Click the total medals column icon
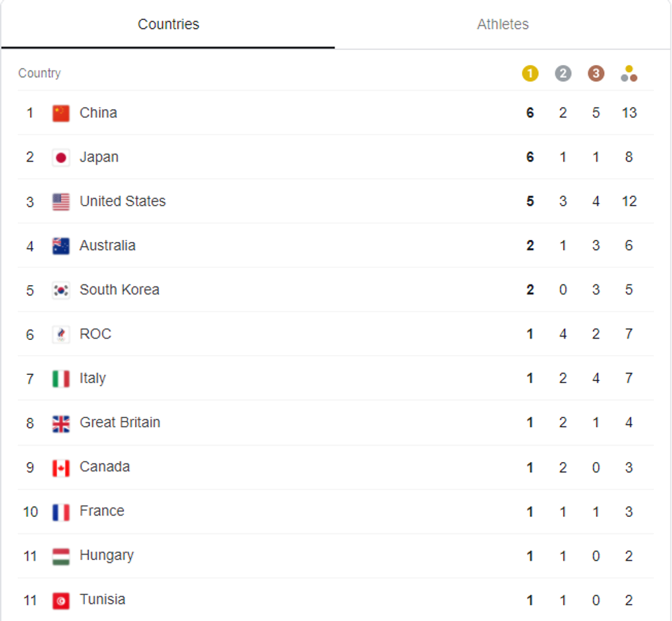The height and width of the screenshot is (621, 672). click(x=629, y=74)
